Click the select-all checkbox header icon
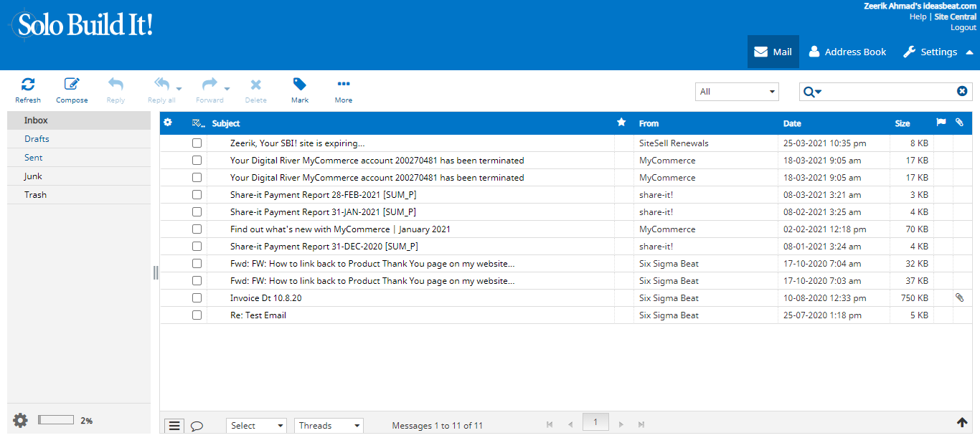 point(199,123)
